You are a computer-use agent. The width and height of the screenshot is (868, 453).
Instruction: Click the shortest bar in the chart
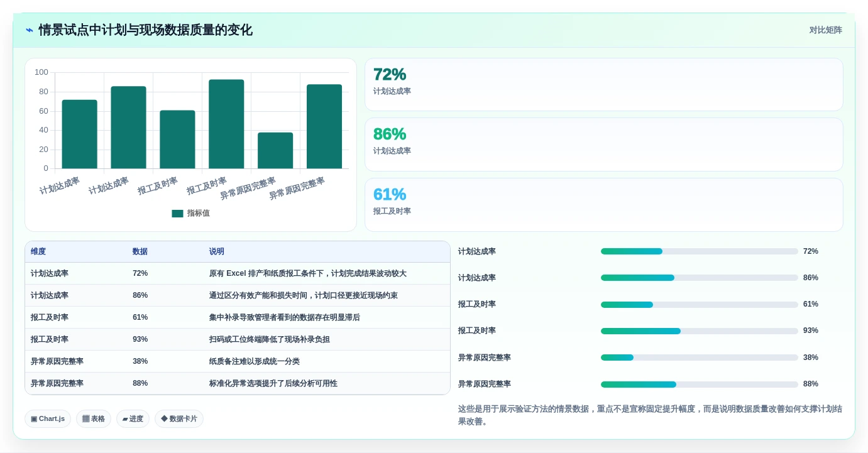tap(275, 150)
